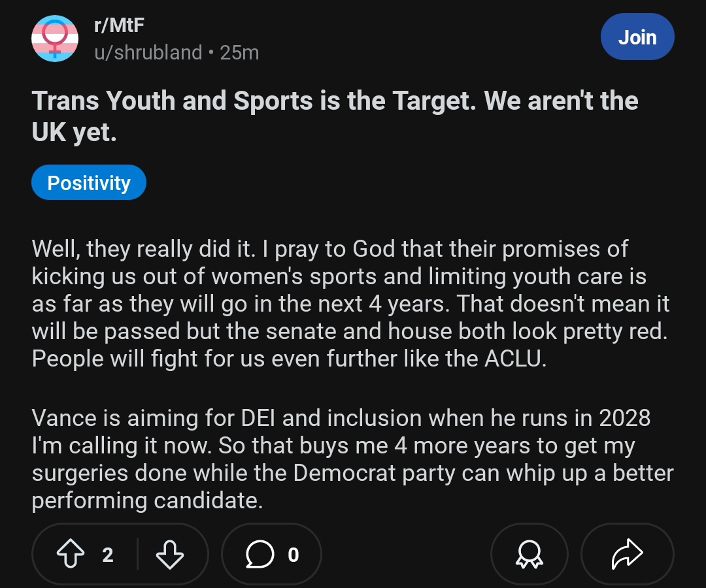706x588 pixels.
Task: Click the comment count showing 0
Action: pyautogui.click(x=293, y=555)
